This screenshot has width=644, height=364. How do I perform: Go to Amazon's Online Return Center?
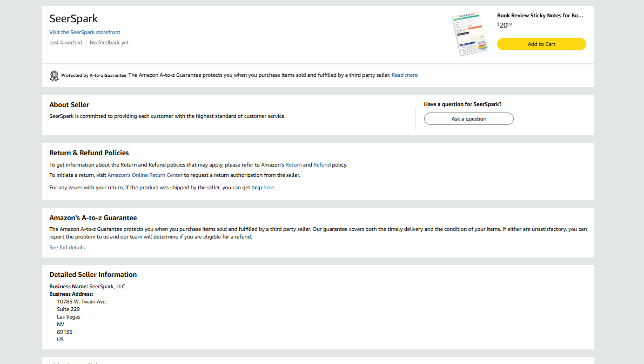(145, 175)
